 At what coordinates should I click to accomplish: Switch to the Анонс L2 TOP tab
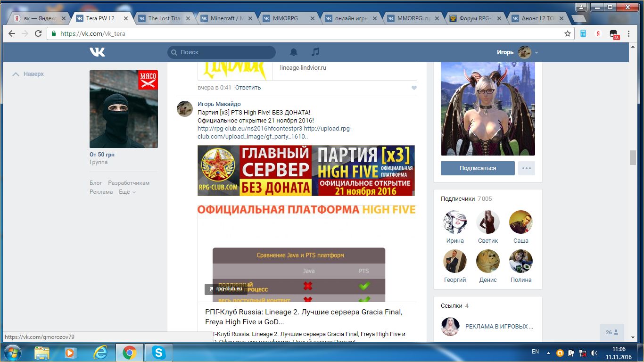(x=538, y=18)
